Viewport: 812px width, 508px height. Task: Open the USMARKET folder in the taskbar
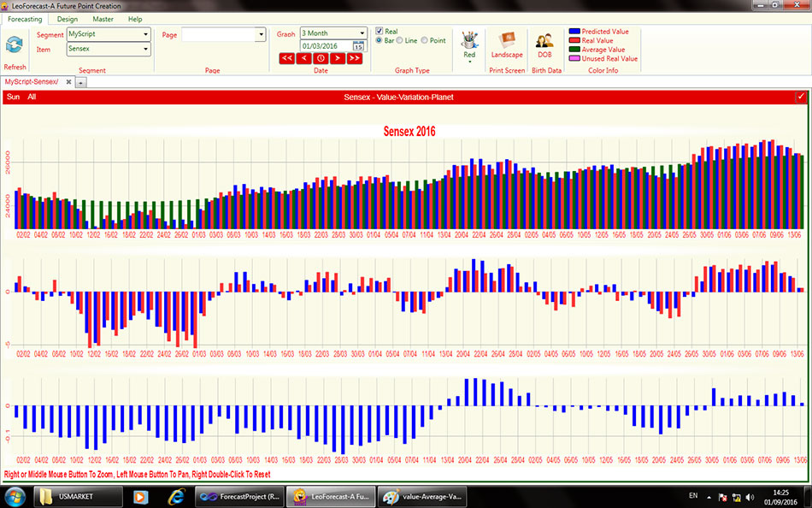(x=79, y=497)
